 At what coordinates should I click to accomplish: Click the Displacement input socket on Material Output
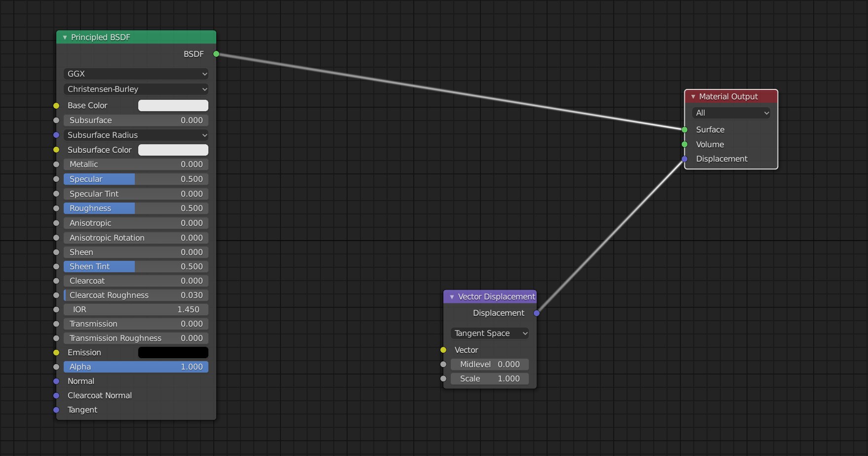[x=684, y=159]
